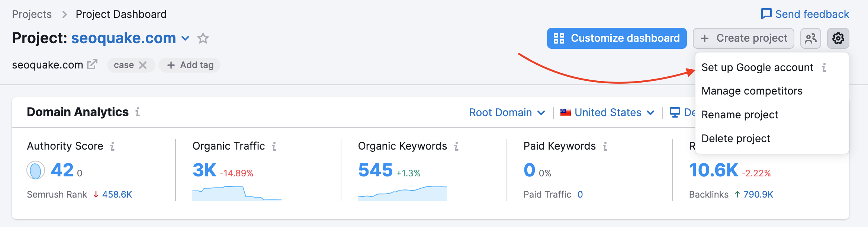Screen dimensions: 868x227
Task: Click the Send feedback chat icon
Action: [766, 14]
